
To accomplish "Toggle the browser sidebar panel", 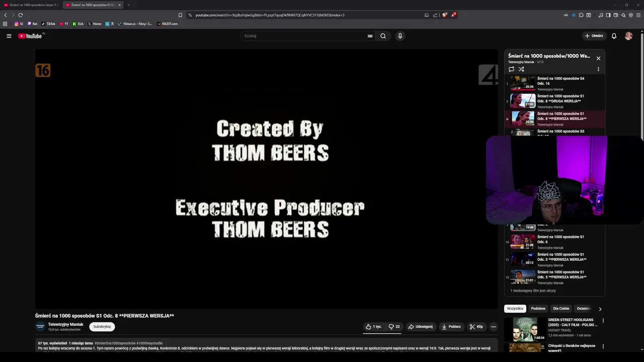I will click(x=608, y=15).
